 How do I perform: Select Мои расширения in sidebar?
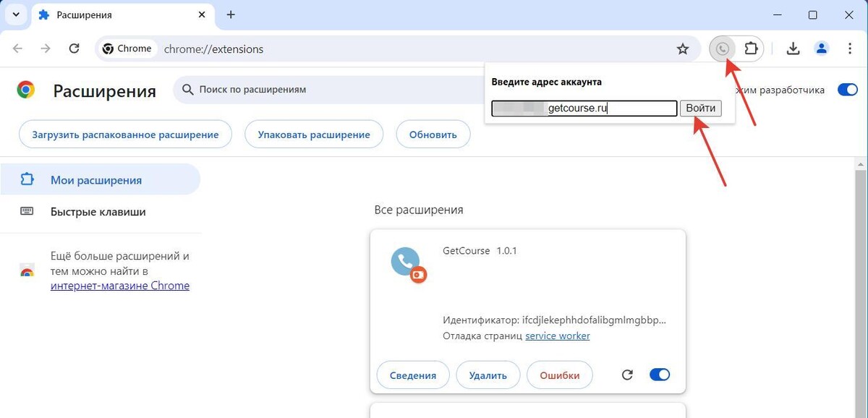click(x=100, y=179)
